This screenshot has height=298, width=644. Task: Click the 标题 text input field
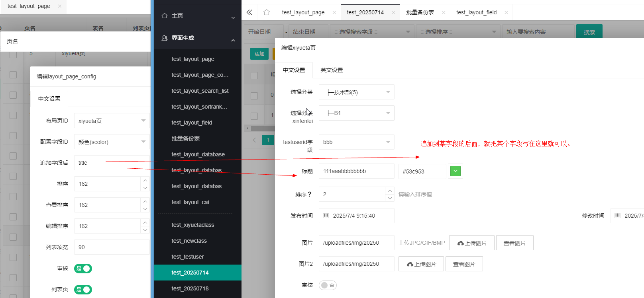pyautogui.click(x=356, y=171)
